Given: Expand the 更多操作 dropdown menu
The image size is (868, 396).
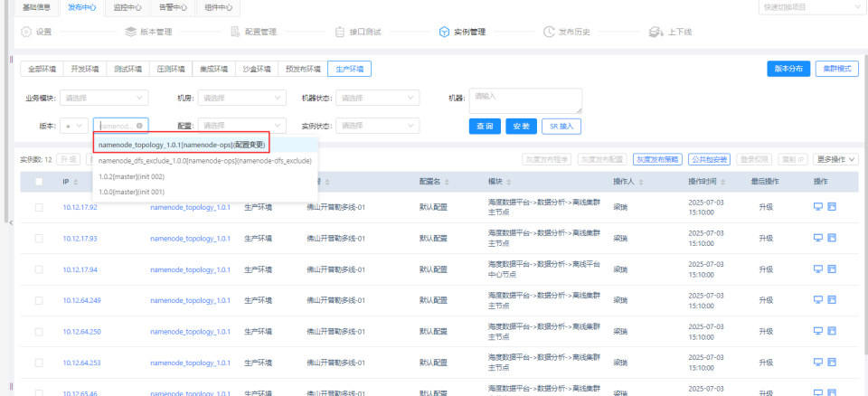Looking at the screenshot, I should [x=835, y=159].
